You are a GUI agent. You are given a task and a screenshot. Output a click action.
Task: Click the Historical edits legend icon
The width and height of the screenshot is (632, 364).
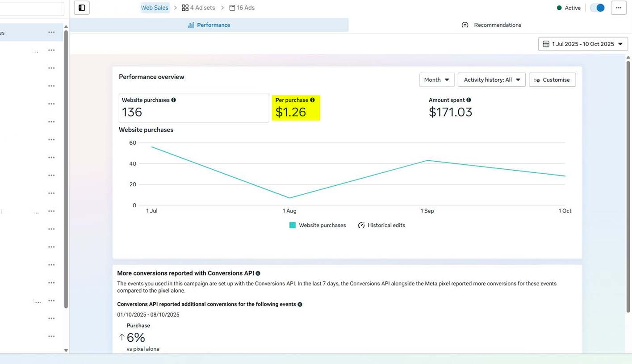361,226
